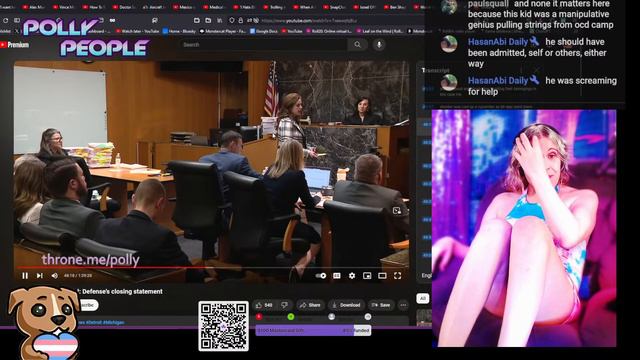The height and width of the screenshot is (360, 640).
Task: Switch to the Mexico browser tab
Action: [185, 7]
